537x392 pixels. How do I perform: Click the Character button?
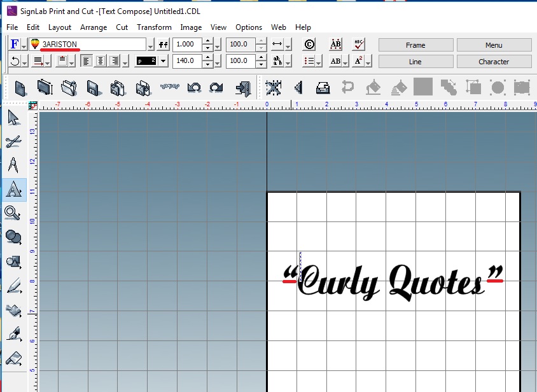pos(494,62)
